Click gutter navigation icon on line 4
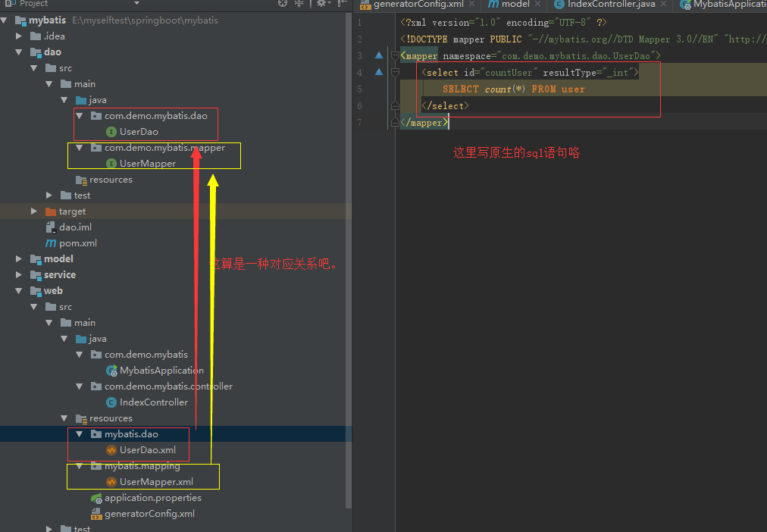Viewport: 767px width, 532px height. (x=379, y=72)
